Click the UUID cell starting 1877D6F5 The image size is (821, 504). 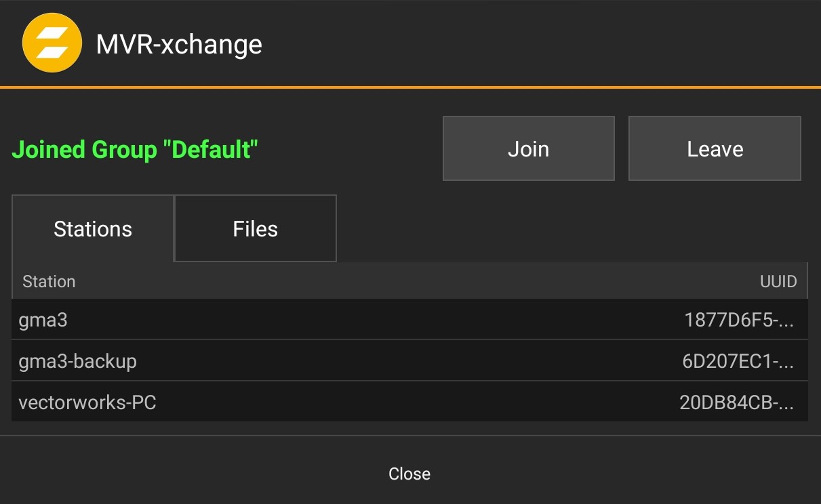coord(739,320)
